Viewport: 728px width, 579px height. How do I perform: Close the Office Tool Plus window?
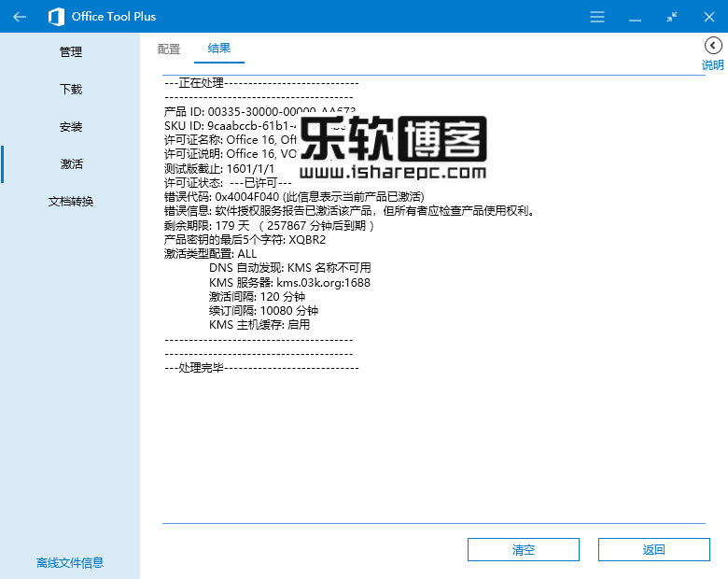[x=709, y=17]
